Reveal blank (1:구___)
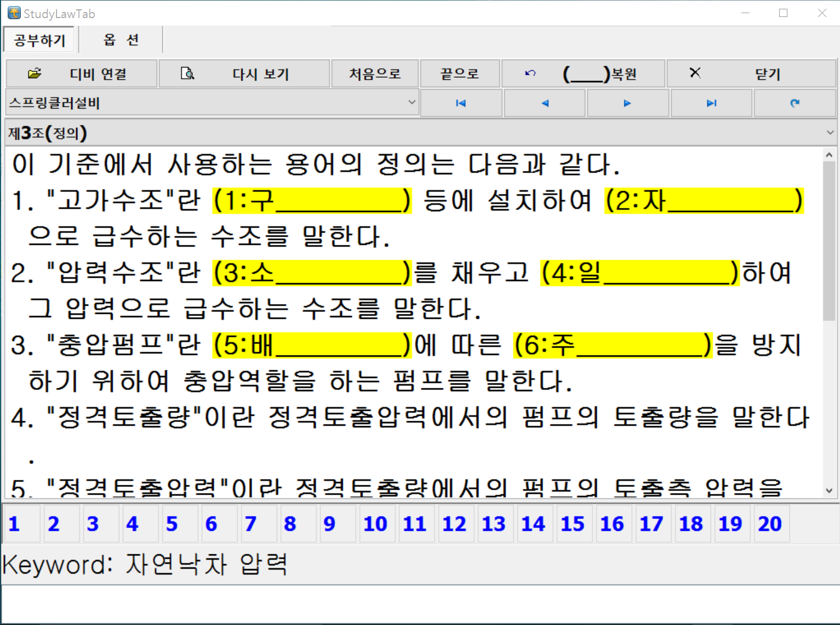The image size is (840, 625). coord(312,200)
